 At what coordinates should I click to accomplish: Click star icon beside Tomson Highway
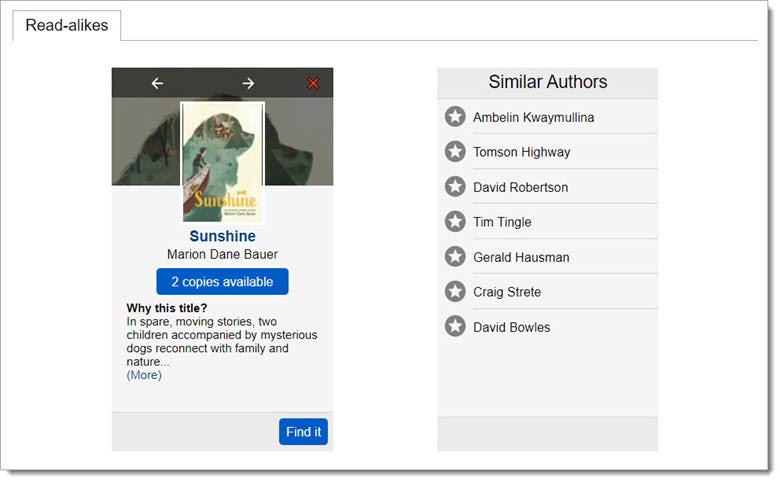point(455,152)
